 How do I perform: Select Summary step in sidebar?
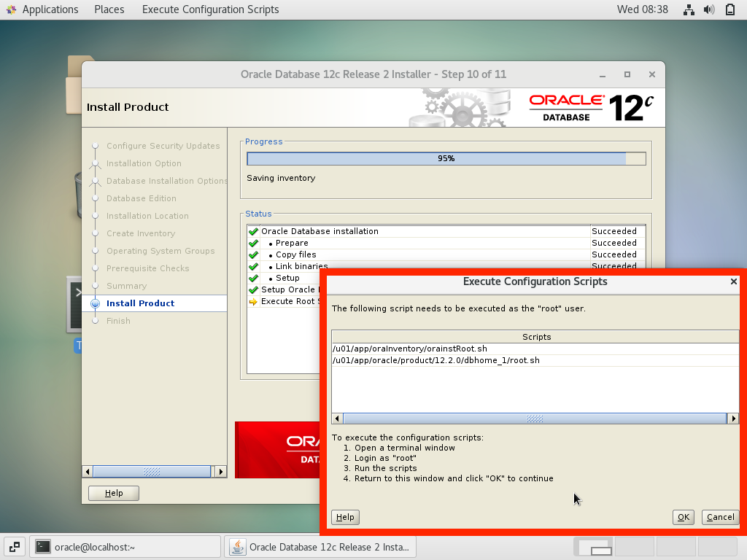tap(127, 286)
